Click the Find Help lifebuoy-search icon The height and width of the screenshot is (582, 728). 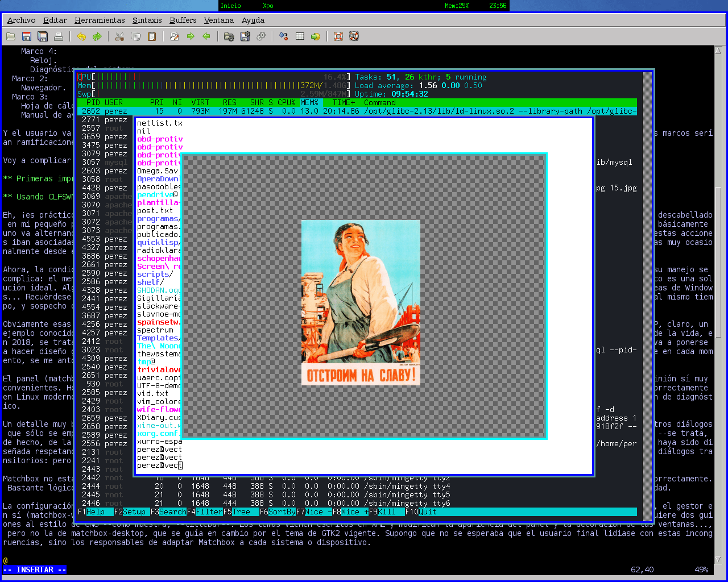pyautogui.click(x=354, y=36)
